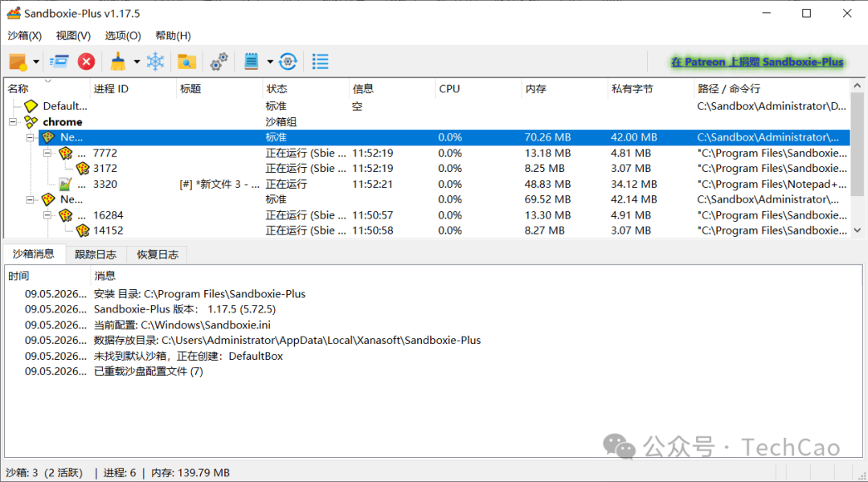This screenshot has width=868, height=482.
Task: Open the dropdown arrow beside the notepad icon
Action: pyautogui.click(x=270, y=62)
